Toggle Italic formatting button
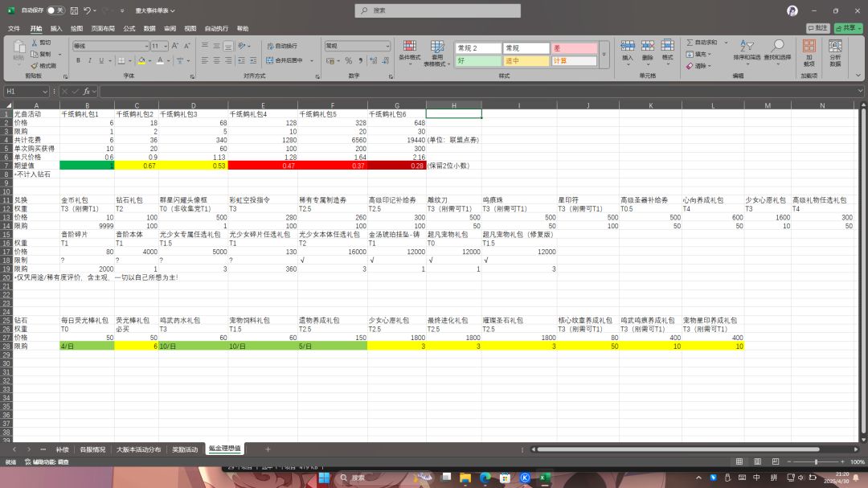Screen dimensions: 868x488 pyautogui.click(x=90, y=60)
